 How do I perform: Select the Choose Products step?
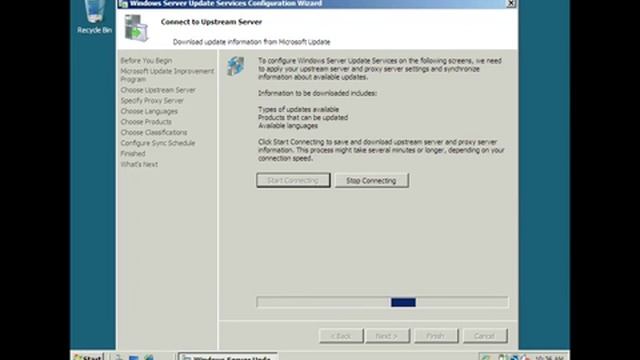point(146,122)
